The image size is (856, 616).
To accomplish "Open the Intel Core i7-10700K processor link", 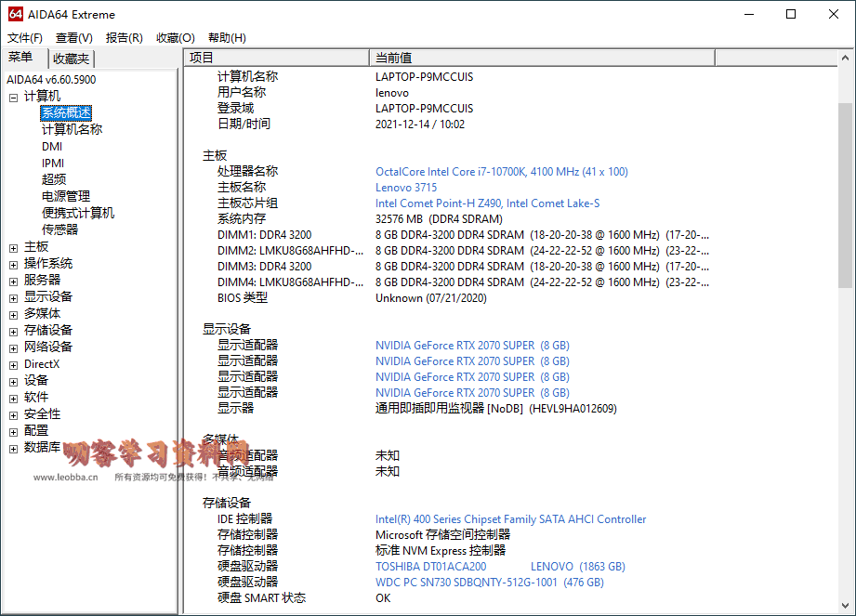I will coord(501,172).
